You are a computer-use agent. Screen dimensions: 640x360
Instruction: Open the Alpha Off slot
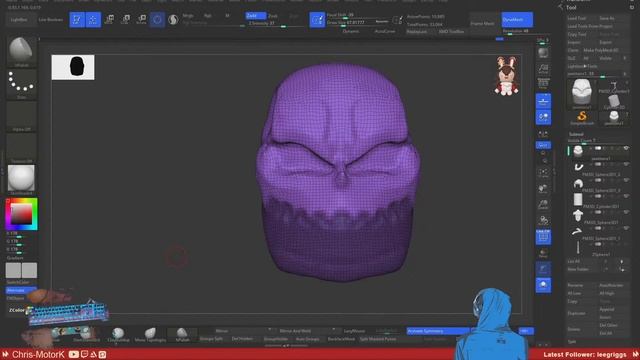point(21,116)
